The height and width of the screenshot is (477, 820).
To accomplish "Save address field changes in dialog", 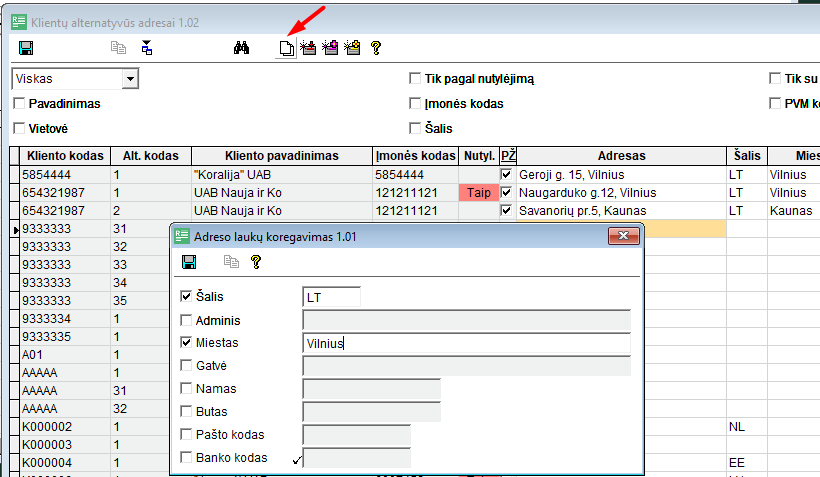I will [189, 262].
